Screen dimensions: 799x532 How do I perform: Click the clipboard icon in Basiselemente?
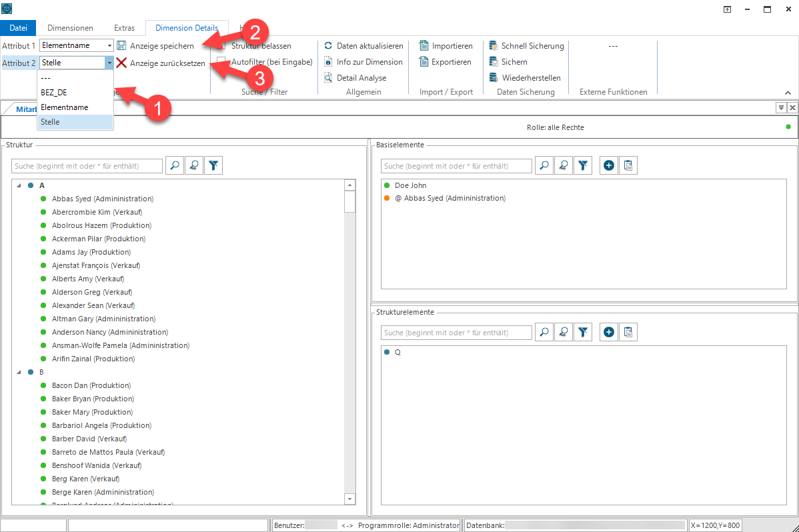(628, 165)
